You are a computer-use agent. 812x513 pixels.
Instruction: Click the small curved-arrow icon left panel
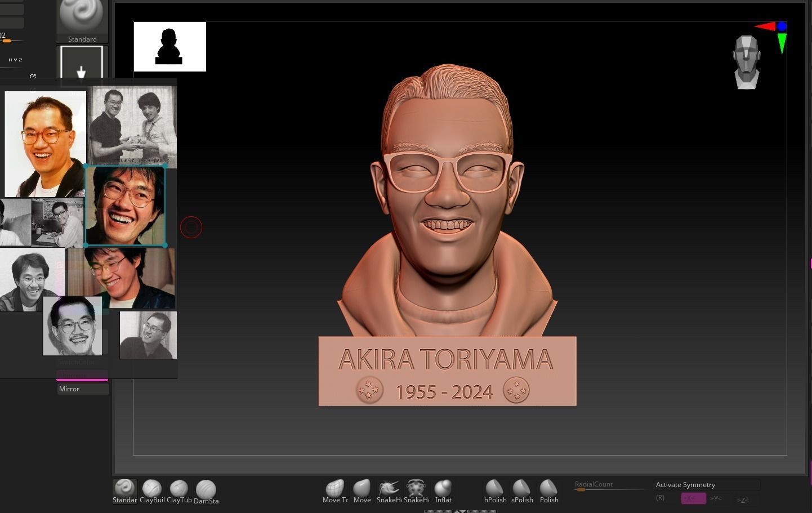point(33,77)
